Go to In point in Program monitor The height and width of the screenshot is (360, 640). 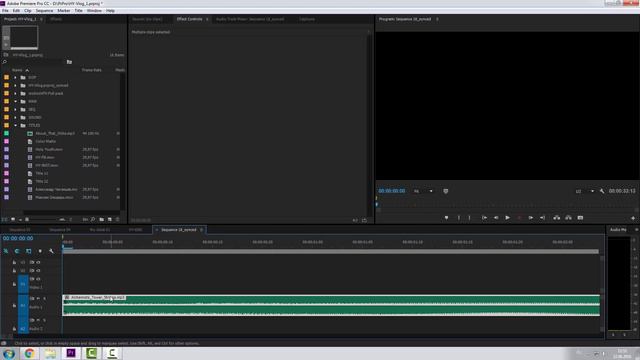click(x=484, y=218)
